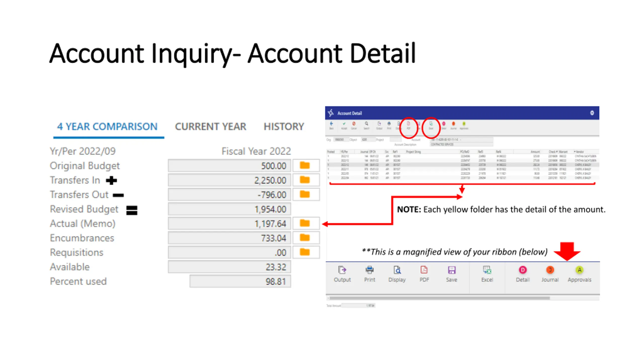The width and height of the screenshot is (644, 362).
Task: Click the Account Description field
Action: coord(461,144)
